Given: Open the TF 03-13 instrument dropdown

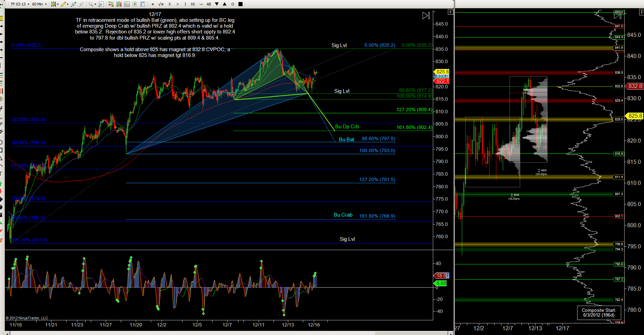Looking at the screenshot, I should tap(20, 4).
